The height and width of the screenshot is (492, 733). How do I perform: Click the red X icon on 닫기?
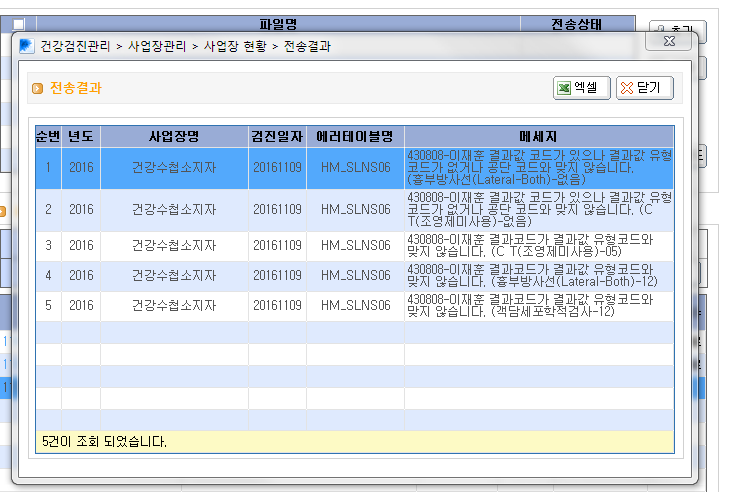pos(627,88)
